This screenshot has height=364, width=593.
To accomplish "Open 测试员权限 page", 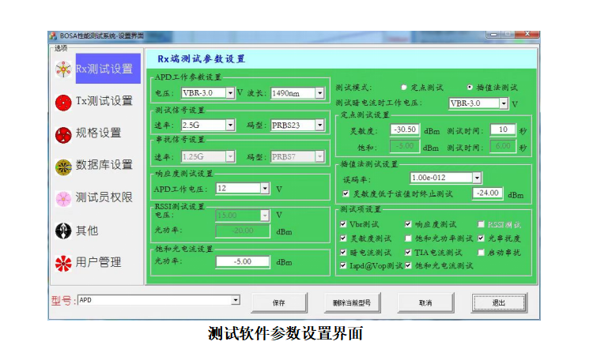I will coord(104,197).
